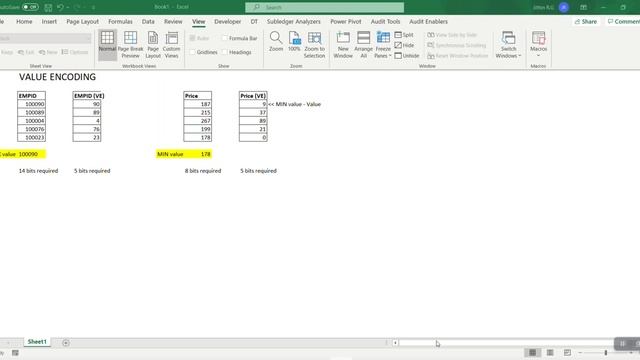Image resolution: width=640 pixels, height=360 pixels.
Task: Open a New Window
Action: [x=343, y=44]
